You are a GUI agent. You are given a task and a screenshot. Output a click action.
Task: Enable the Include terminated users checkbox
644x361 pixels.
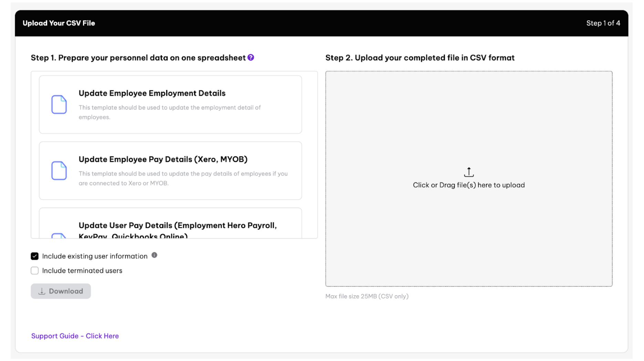tap(35, 271)
